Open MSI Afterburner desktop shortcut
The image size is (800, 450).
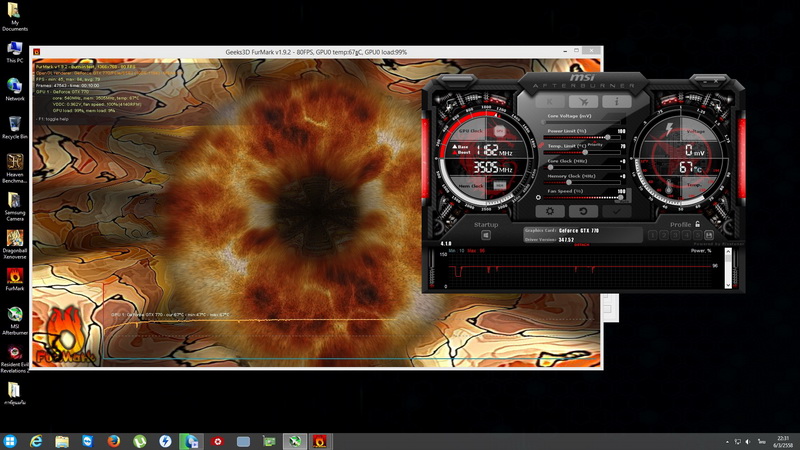(x=14, y=321)
